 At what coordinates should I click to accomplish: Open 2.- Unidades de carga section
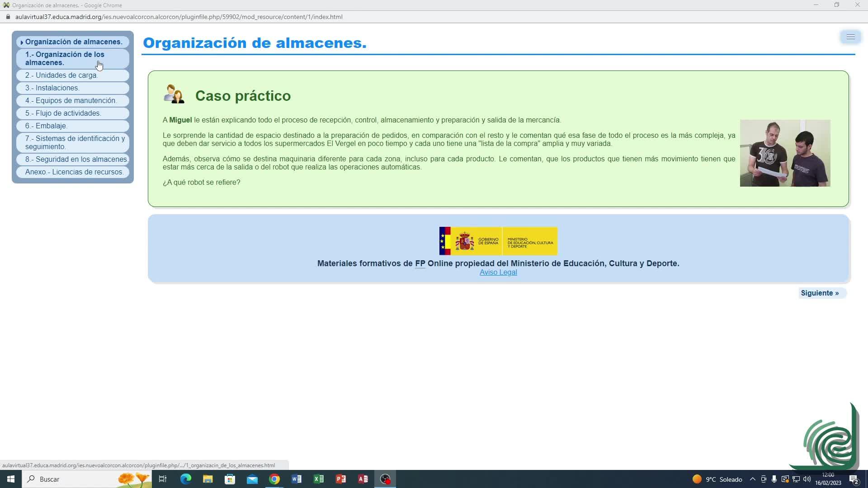click(x=61, y=75)
